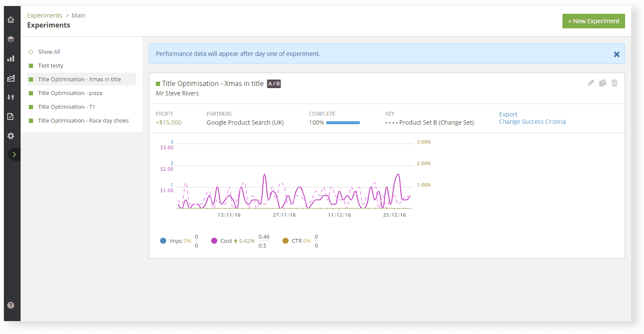Delete experiment with the trash icon
This screenshot has height=334, width=644.
point(614,83)
